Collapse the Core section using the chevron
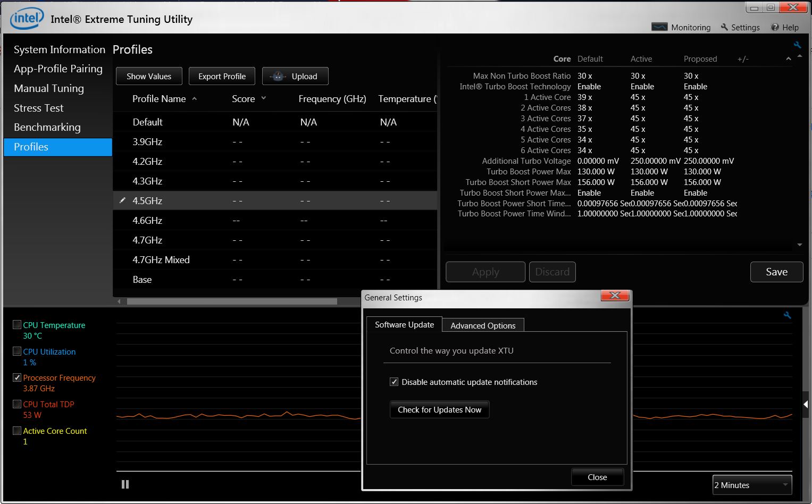 pyautogui.click(x=789, y=59)
